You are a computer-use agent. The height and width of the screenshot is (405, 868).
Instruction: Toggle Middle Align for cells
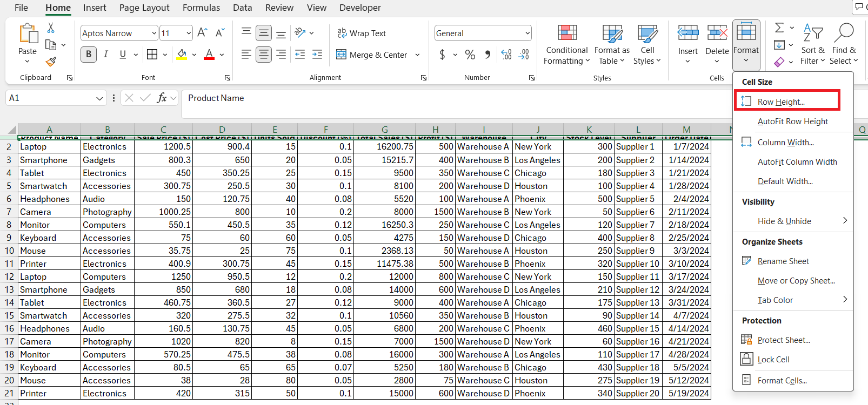pos(264,33)
